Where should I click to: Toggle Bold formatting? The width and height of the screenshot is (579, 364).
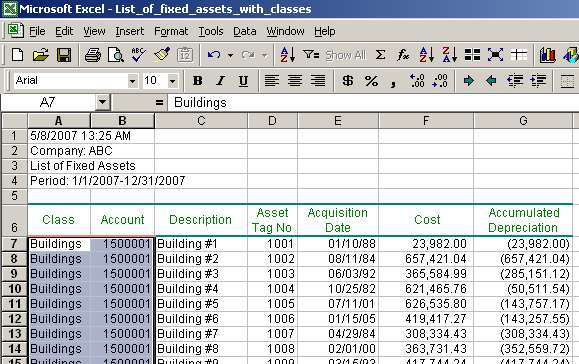pyautogui.click(x=198, y=80)
